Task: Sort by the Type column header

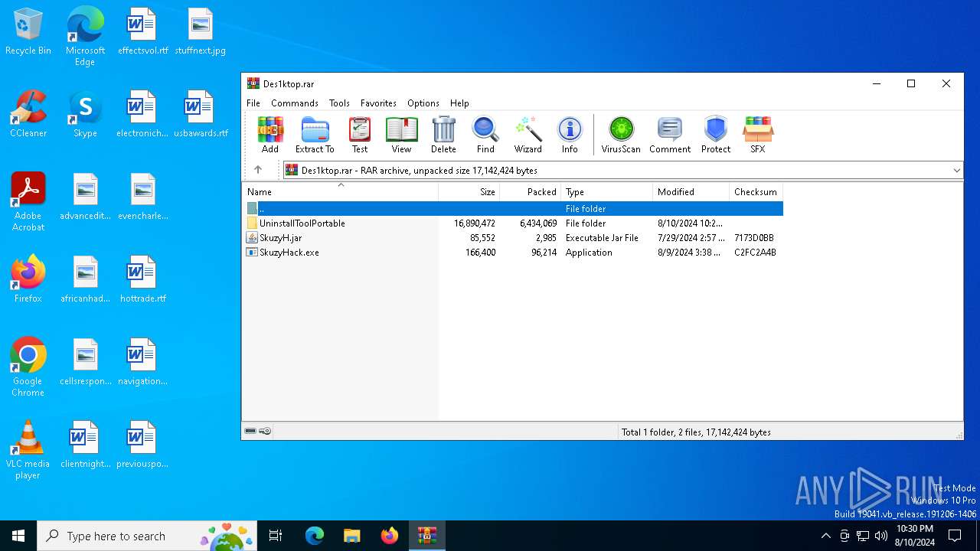Action: pyautogui.click(x=607, y=192)
